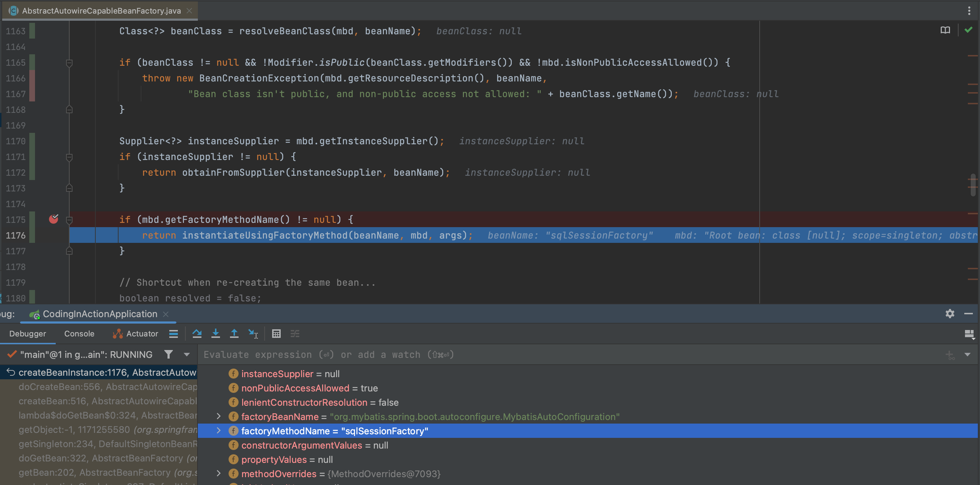980x485 pixels.
Task: Click the Step Over debugger icon
Action: coord(197,334)
